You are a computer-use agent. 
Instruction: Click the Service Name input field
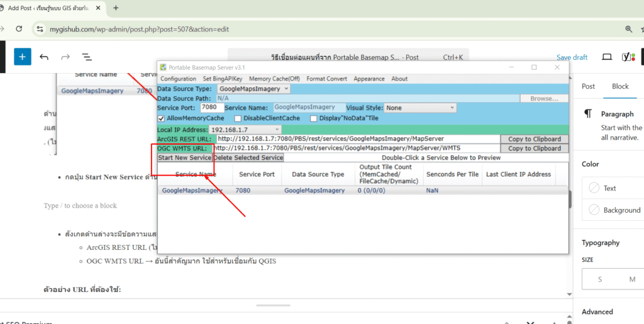point(308,108)
